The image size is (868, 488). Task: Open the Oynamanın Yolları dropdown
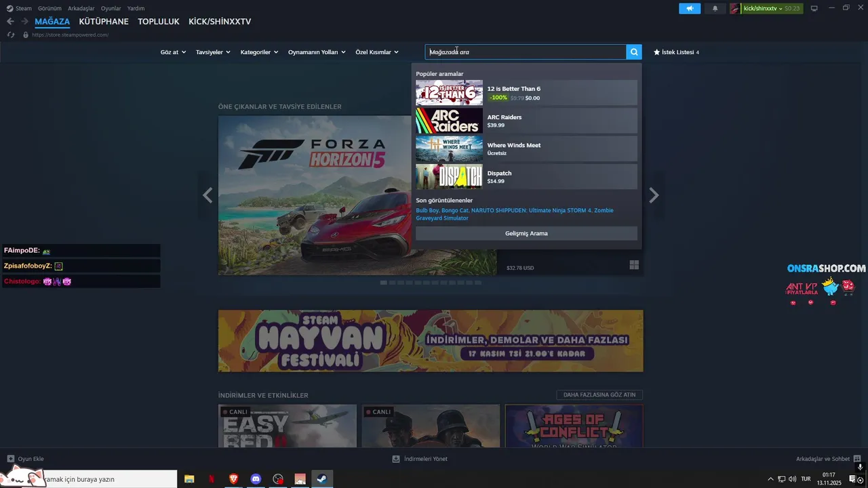pos(317,52)
